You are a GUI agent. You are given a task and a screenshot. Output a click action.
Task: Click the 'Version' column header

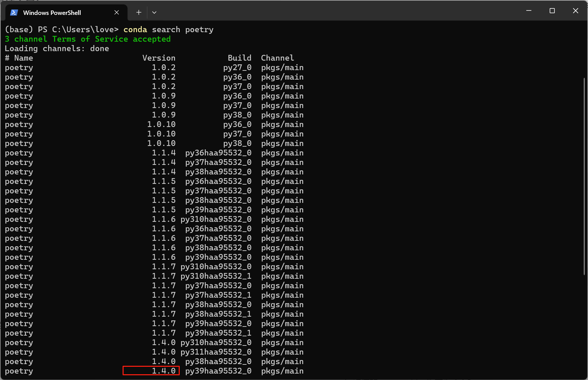[159, 58]
